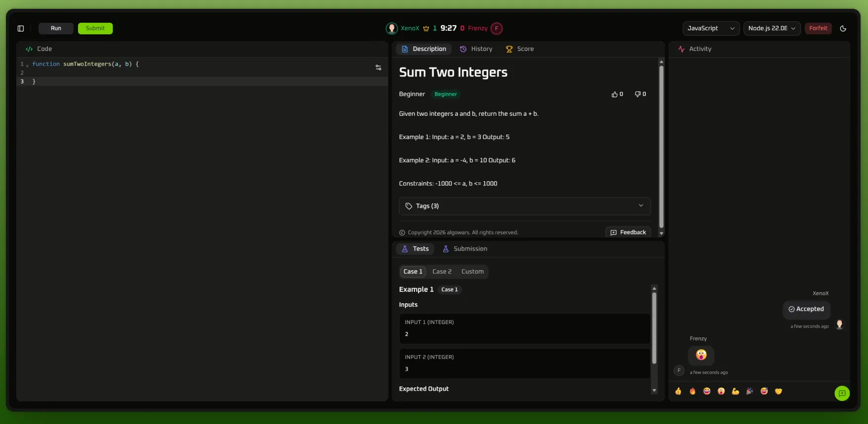868x424 pixels.
Task: Toggle dark mode with the moon icon
Action: (843, 29)
